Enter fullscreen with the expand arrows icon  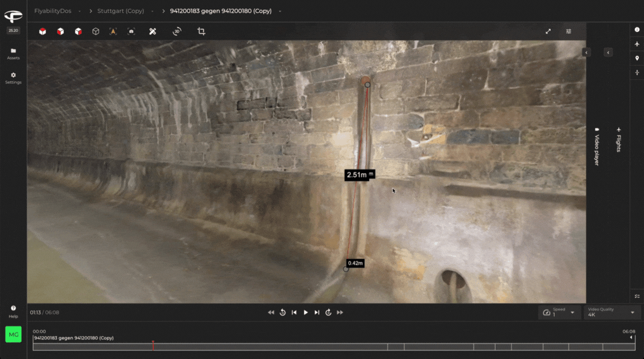[x=548, y=31]
